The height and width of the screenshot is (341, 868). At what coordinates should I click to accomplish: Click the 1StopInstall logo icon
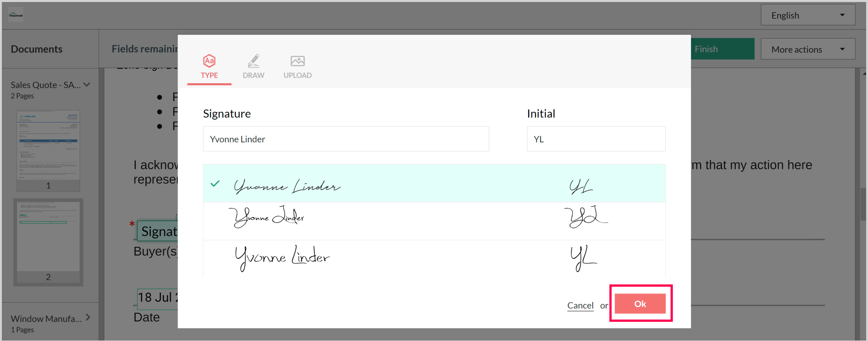[15, 15]
